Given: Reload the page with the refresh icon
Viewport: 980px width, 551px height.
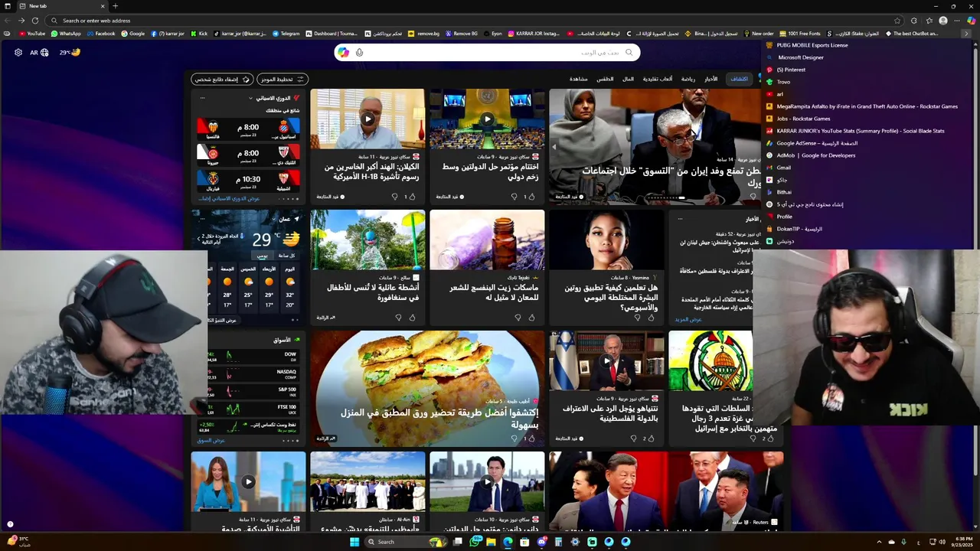Looking at the screenshot, I should tap(35, 21).
